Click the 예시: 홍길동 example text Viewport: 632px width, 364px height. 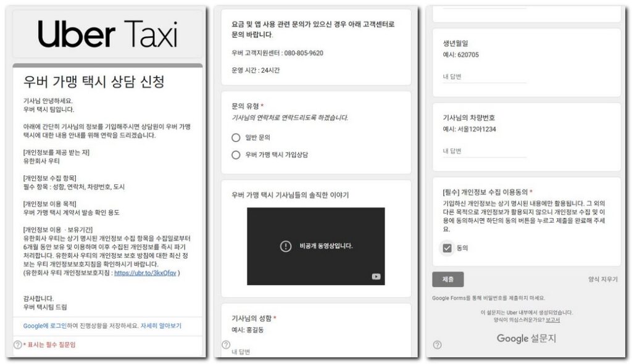(247, 330)
